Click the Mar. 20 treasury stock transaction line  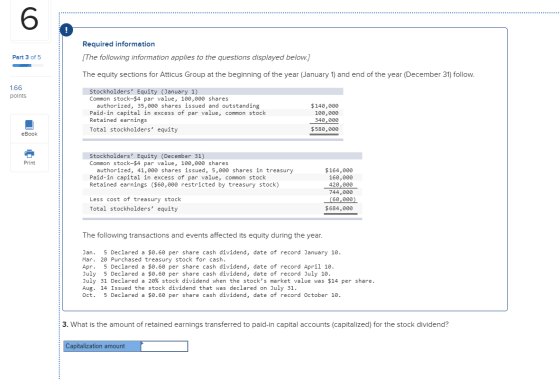point(154,260)
